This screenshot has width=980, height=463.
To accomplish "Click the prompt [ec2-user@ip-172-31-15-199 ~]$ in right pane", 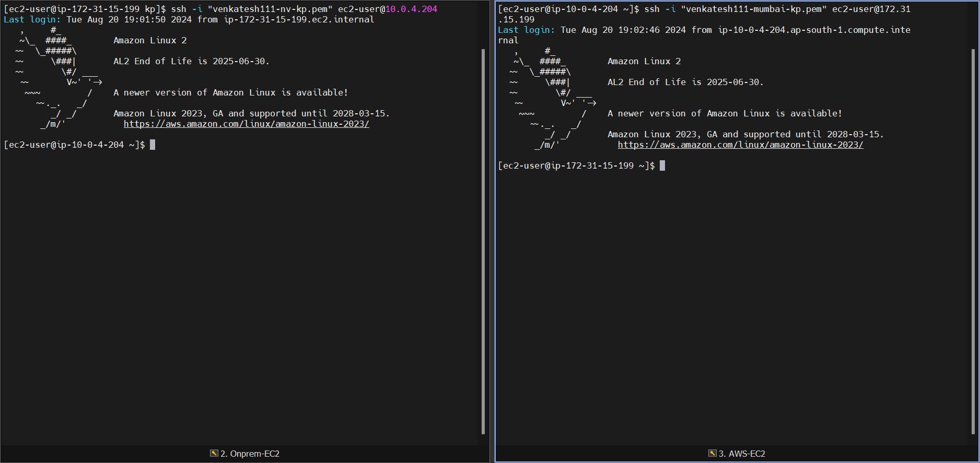I will (x=576, y=165).
